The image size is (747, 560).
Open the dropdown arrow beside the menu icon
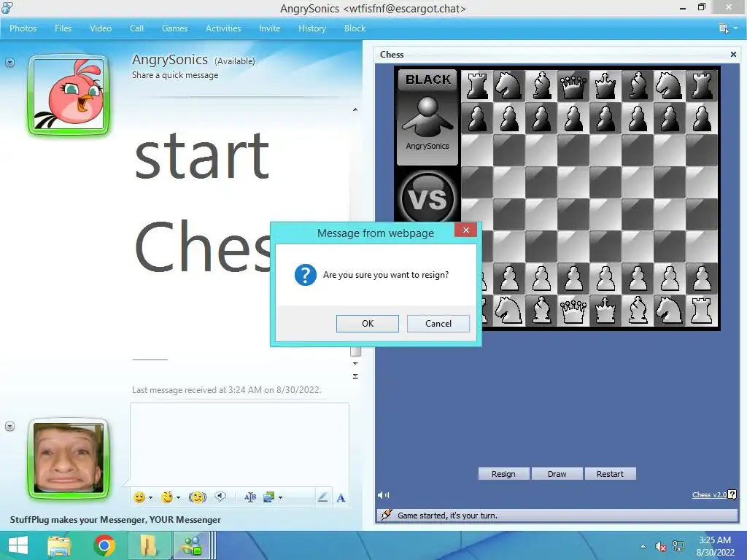[735, 28]
